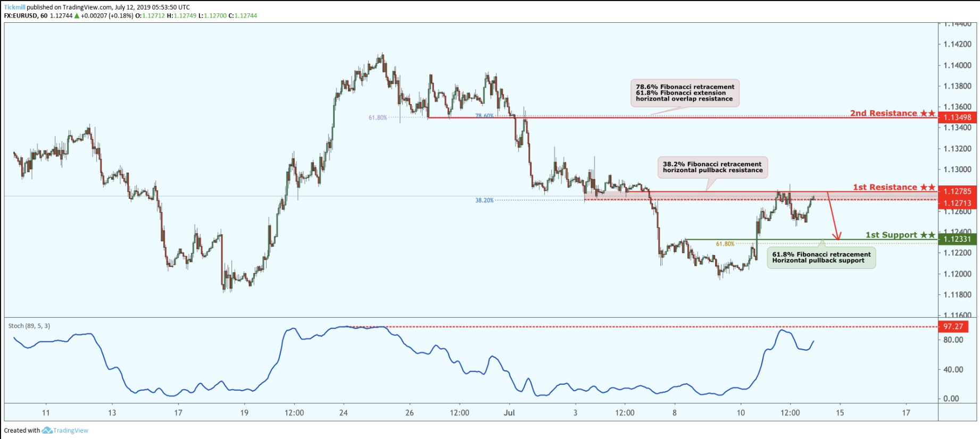The width and height of the screenshot is (980, 439).
Task: Select the 2nd Resistance label
Action: pyautogui.click(x=892, y=113)
